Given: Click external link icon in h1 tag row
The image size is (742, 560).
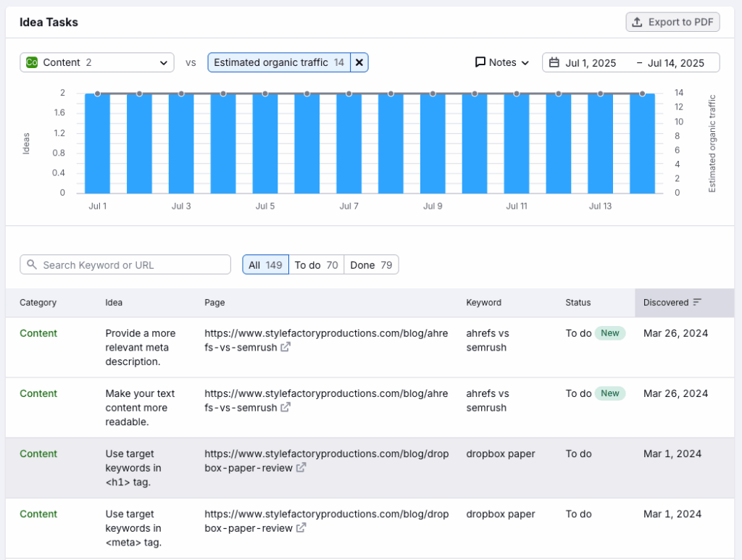Looking at the screenshot, I should (301, 467).
